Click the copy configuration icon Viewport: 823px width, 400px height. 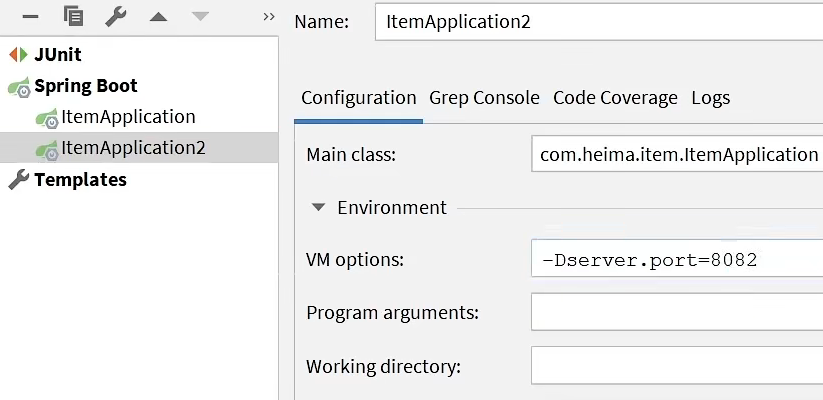73,16
